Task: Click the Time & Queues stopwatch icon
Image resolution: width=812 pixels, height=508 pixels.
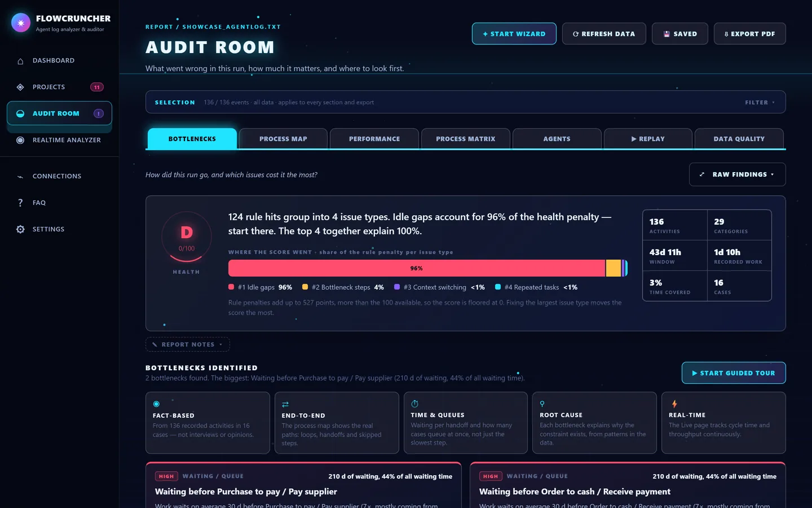Action: (x=414, y=404)
